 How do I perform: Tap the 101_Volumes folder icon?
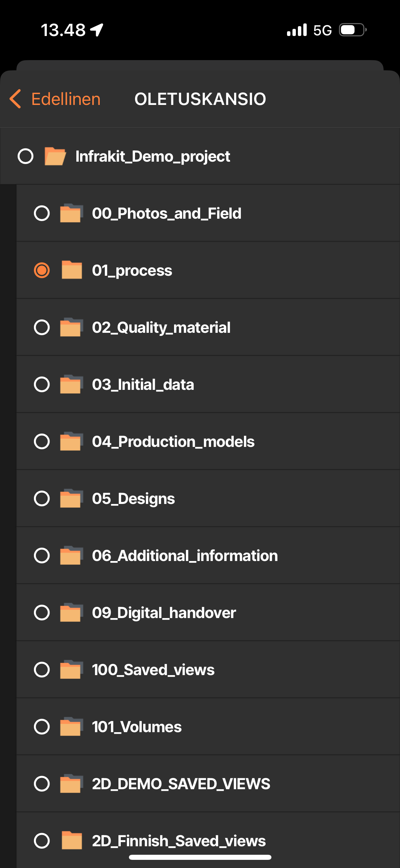(x=71, y=727)
